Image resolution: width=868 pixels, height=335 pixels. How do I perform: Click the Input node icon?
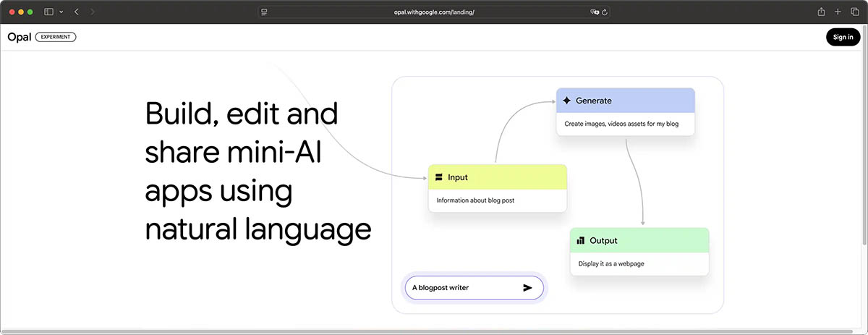tap(438, 177)
